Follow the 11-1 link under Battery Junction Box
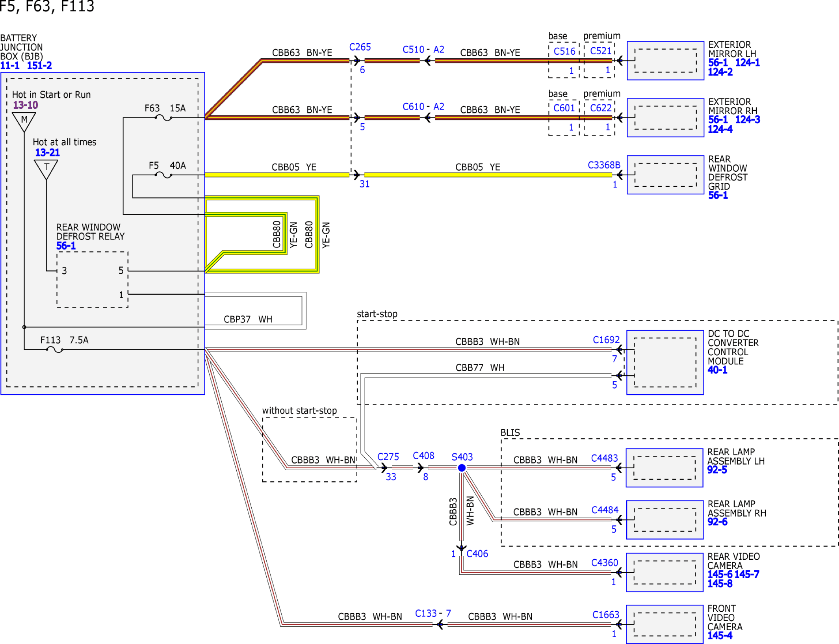 click(10, 65)
